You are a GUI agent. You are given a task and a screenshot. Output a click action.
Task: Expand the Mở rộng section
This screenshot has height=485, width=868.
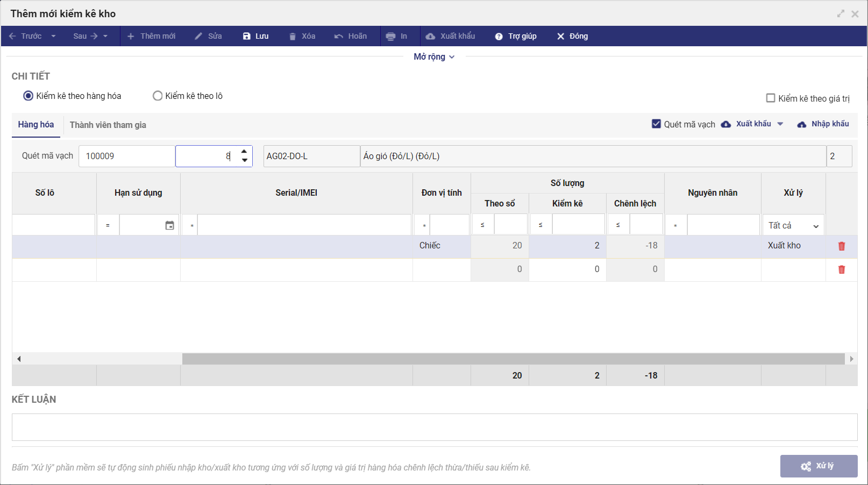[433, 56]
